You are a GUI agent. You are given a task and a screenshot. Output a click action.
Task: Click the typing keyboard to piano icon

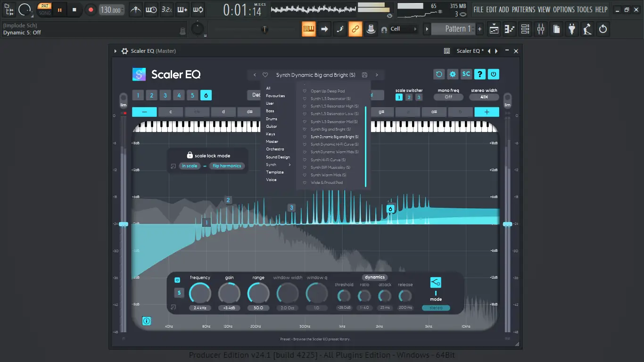[x=309, y=29]
